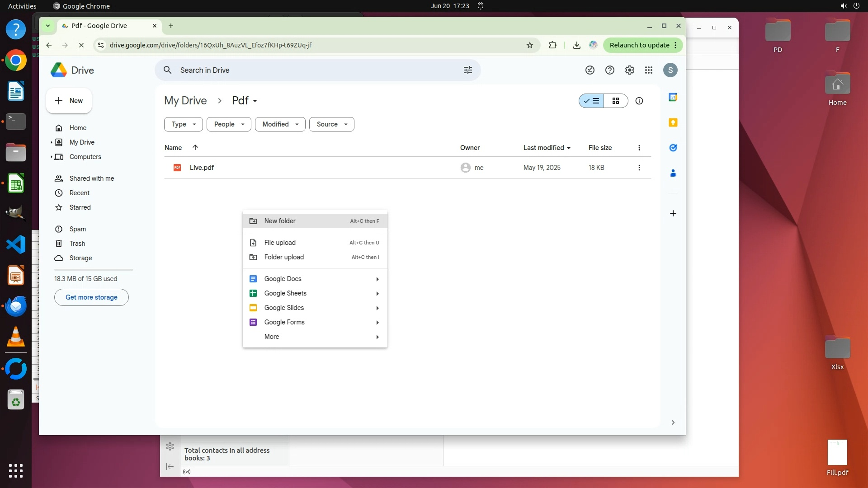Click Get more storage button
This screenshot has width=868, height=488.
coord(91,297)
